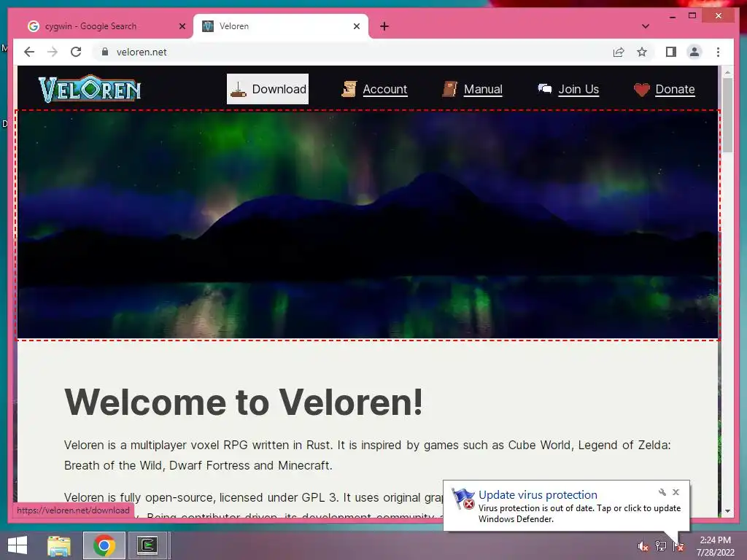The width and height of the screenshot is (747, 560).
Task: Switch to Chrome in the taskbar
Action: coord(104,545)
